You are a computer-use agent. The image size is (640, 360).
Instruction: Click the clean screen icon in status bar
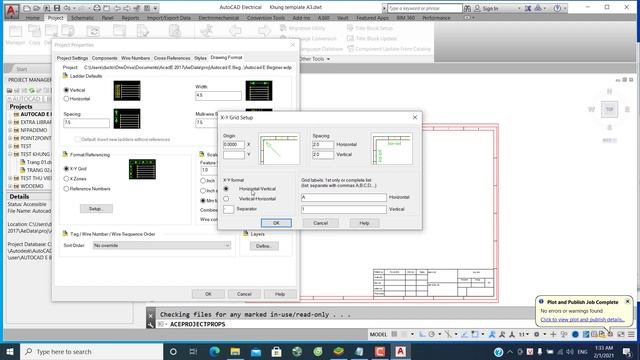(621, 334)
